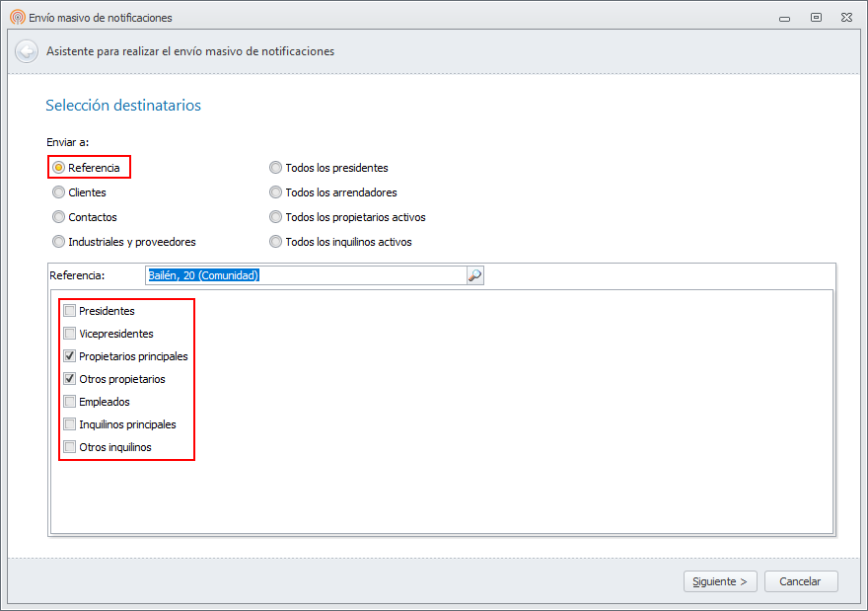This screenshot has height=611, width=868.
Task: Enable Inquilinos principales checkbox
Action: point(70,423)
